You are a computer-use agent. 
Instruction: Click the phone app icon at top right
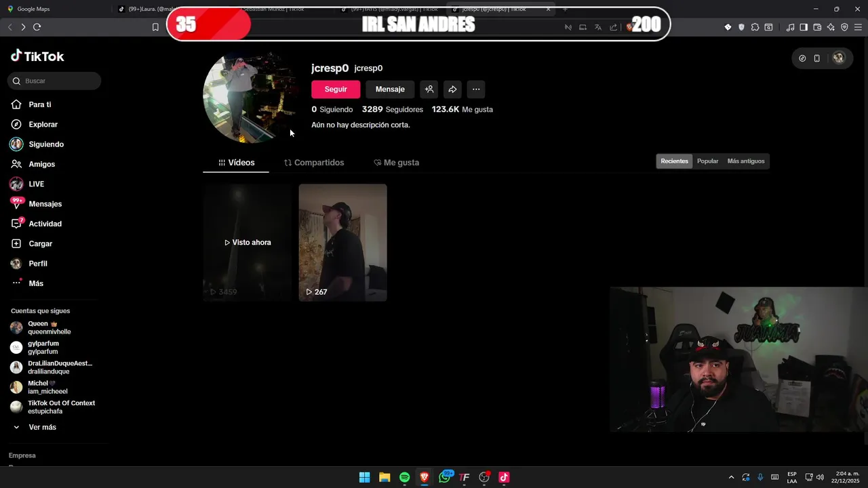click(817, 58)
